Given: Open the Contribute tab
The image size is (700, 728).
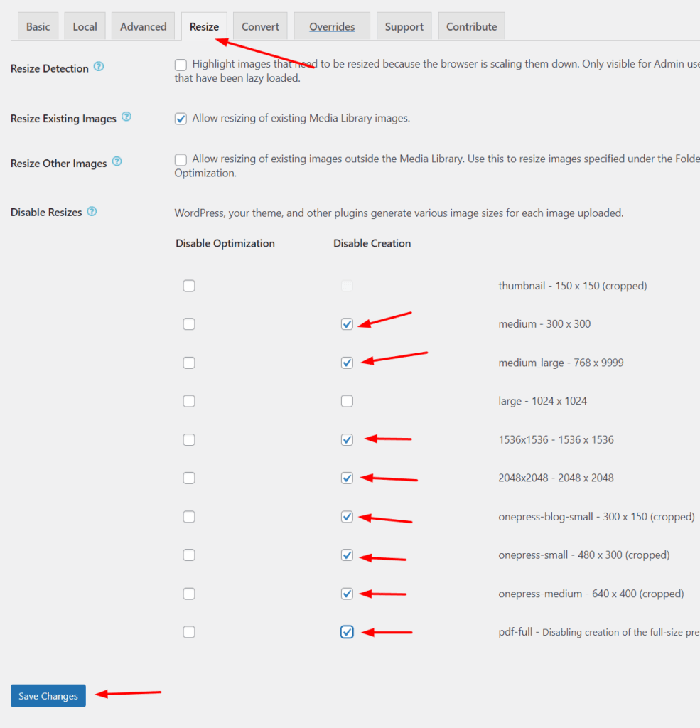Looking at the screenshot, I should 472,26.
